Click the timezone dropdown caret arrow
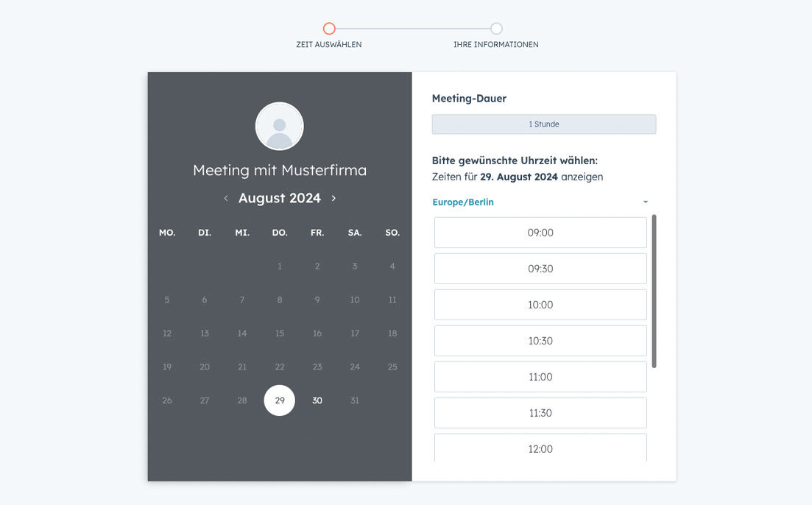Screen dimensions: 812x505 point(645,202)
